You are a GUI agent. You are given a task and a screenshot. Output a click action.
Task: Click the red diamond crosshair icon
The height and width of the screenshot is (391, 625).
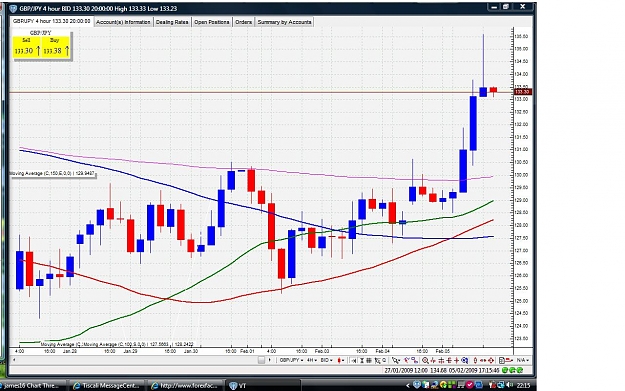coord(491,360)
